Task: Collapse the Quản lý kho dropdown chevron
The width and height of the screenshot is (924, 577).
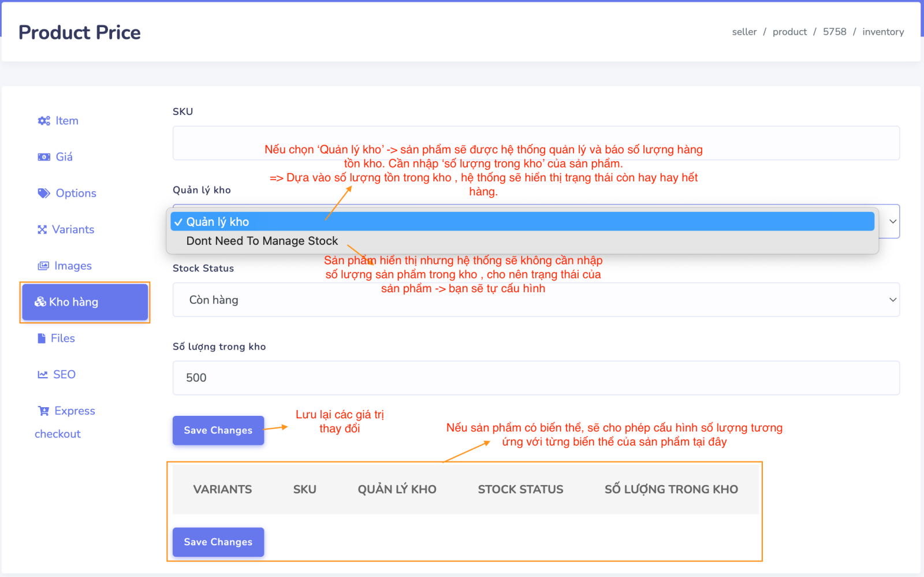Action: (892, 222)
